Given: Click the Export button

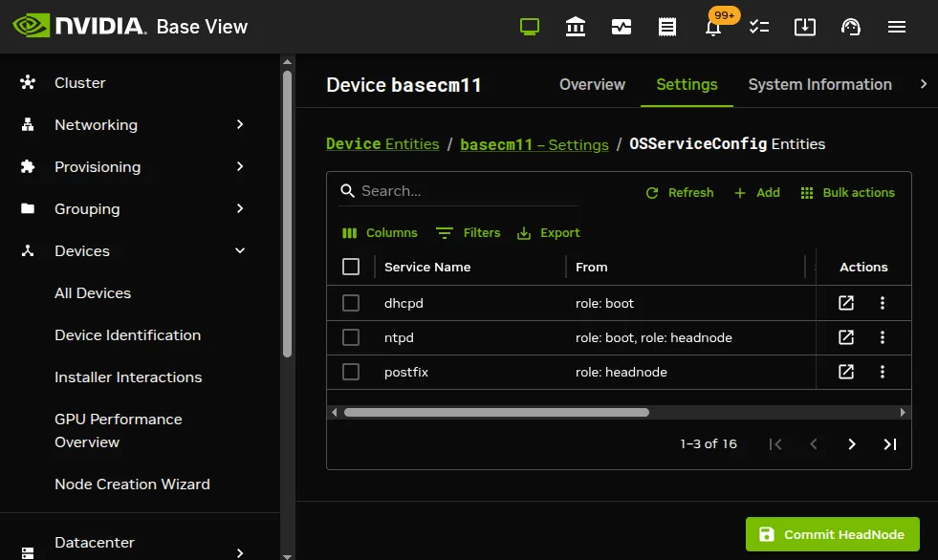Looking at the screenshot, I should [548, 232].
